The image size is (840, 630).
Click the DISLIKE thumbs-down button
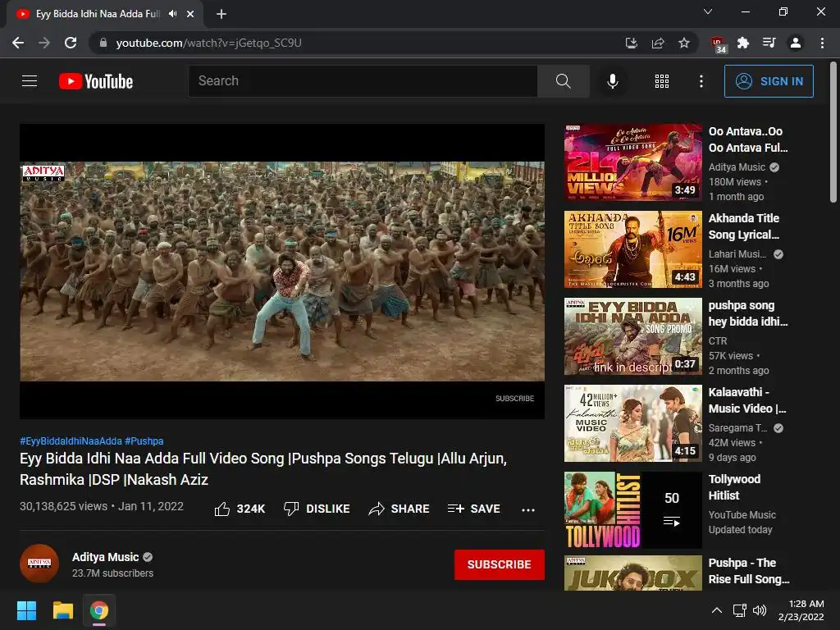317,509
